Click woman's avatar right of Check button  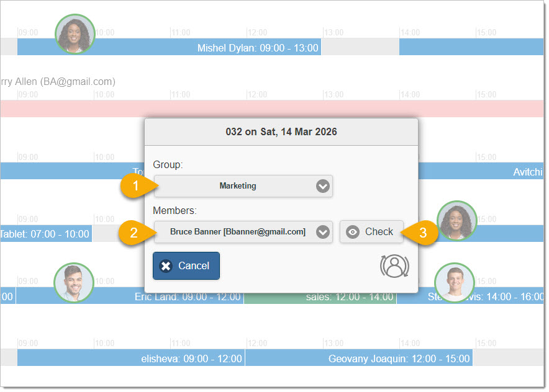456,221
